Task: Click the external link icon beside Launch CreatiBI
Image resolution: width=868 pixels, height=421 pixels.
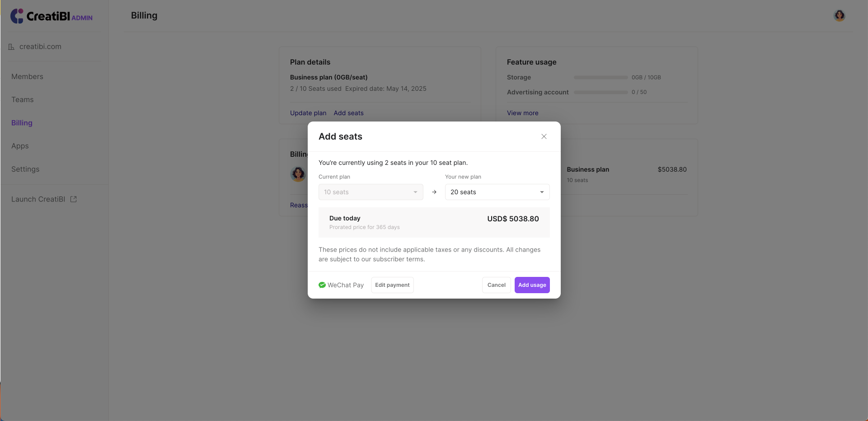Action: coord(74,199)
